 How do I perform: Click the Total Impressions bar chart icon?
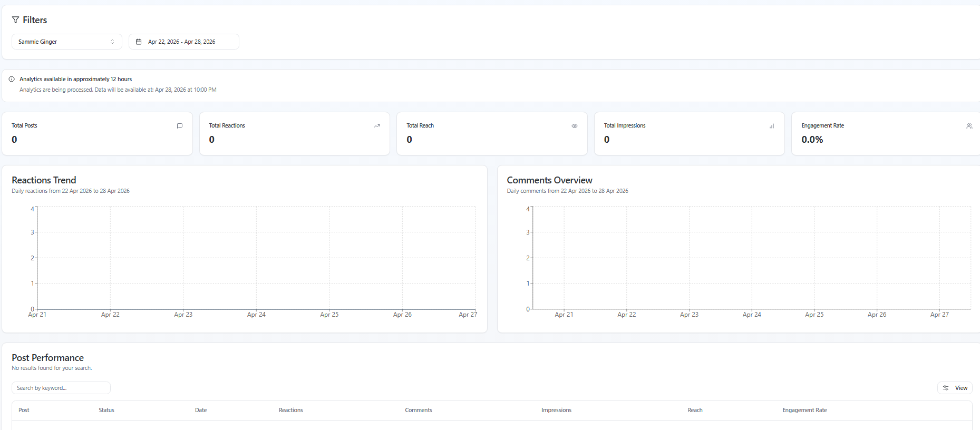772,126
